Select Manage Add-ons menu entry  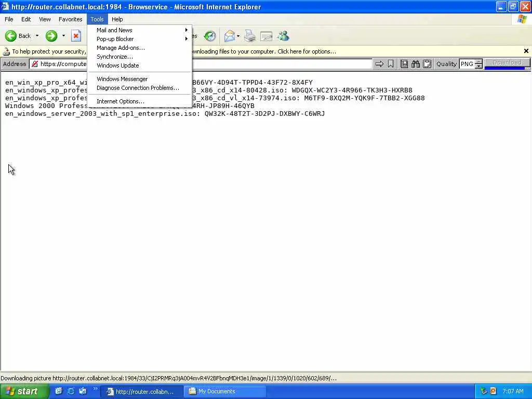[139, 48]
